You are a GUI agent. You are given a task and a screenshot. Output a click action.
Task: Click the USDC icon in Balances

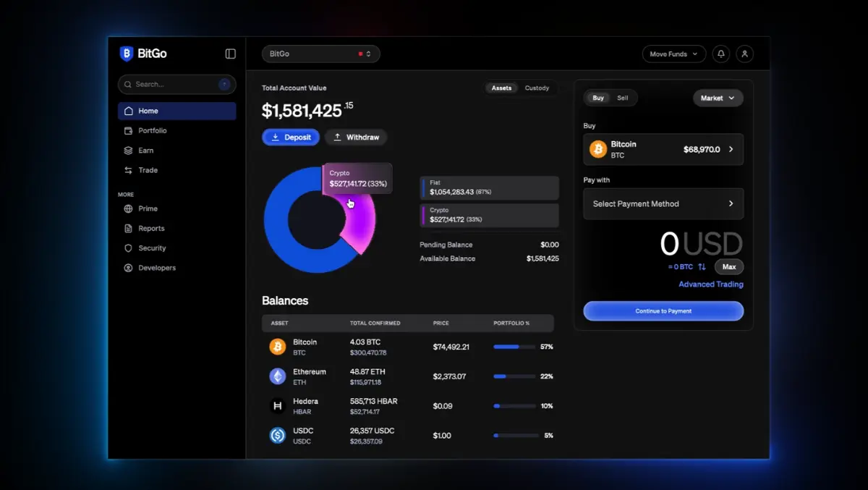tap(278, 435)
